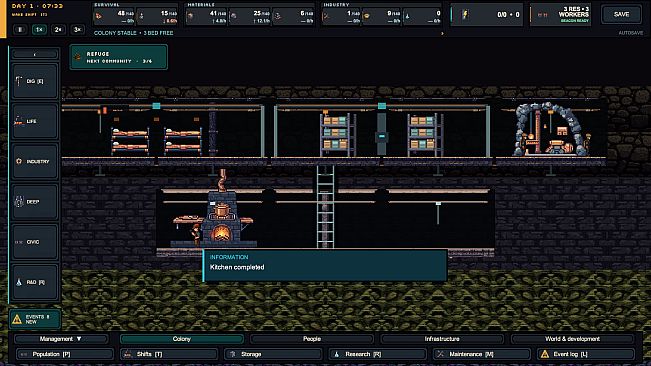This screenshot has width=651, height=366.
Task: Click the materials resource icon showing 41
Action: tap(191, 17)
